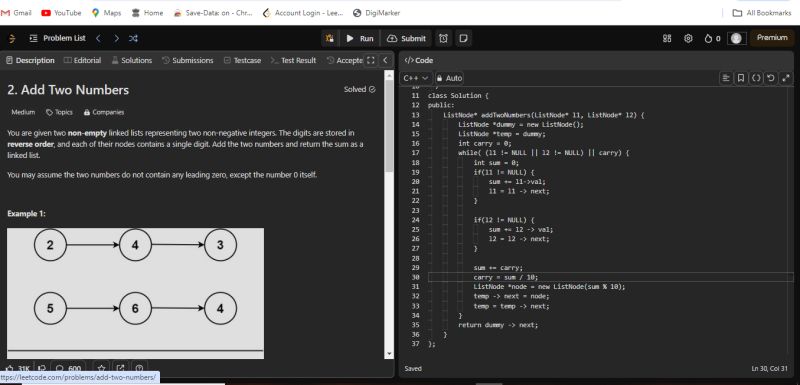Format code with the align-lines icon

click(725, 78)
